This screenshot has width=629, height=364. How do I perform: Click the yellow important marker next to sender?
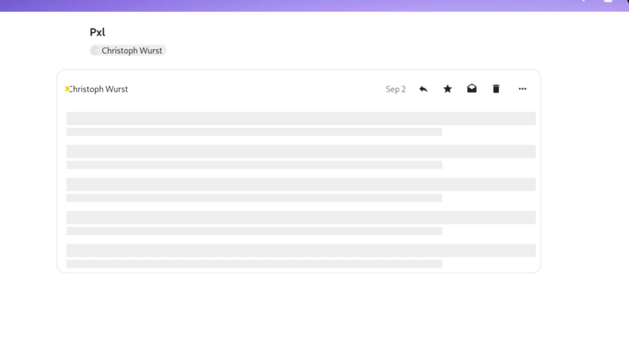(67, 89)
